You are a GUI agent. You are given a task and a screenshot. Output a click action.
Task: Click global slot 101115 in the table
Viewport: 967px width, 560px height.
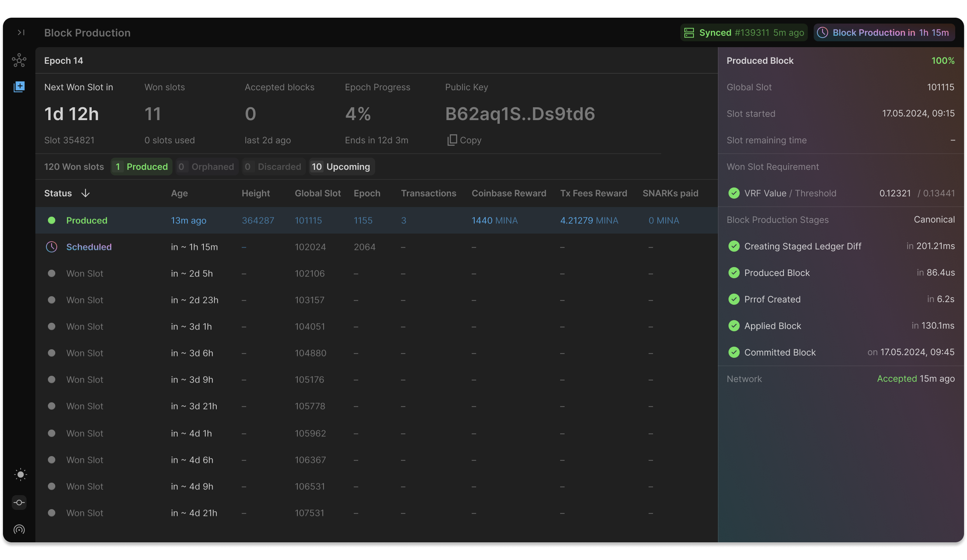point(308,220)
